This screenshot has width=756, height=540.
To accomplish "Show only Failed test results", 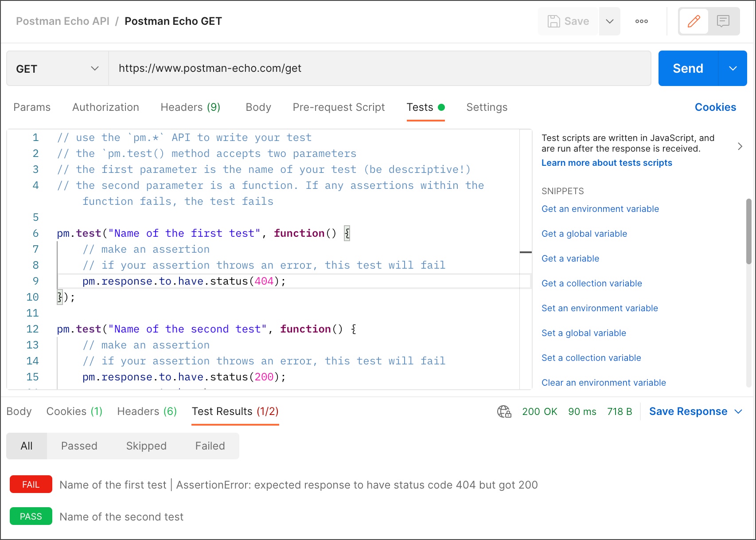I will coord(210,446).
